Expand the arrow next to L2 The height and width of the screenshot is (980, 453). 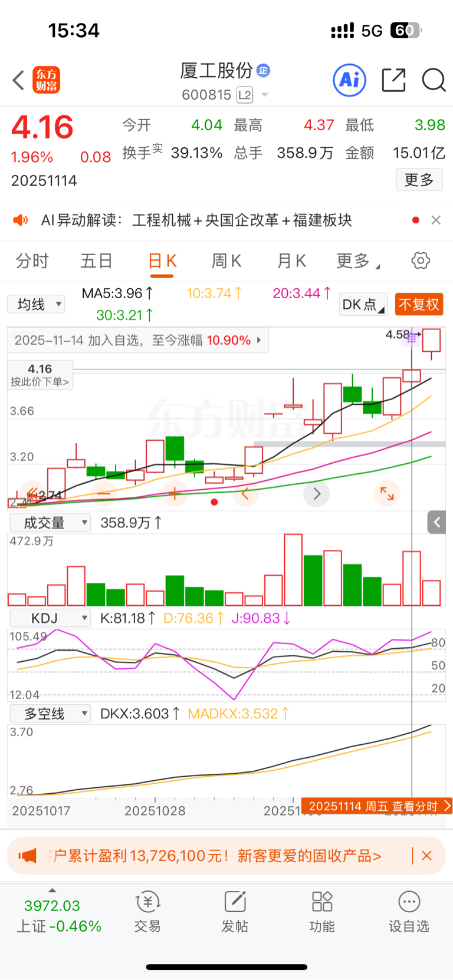click(265, 95)
